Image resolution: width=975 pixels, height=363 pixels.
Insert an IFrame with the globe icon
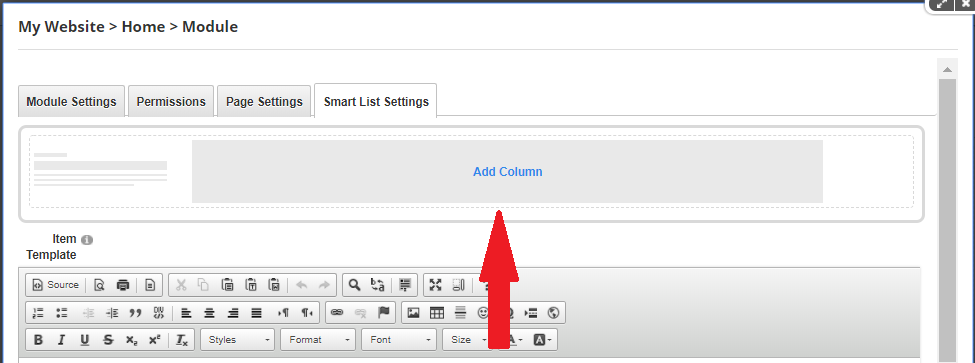click(x=553, y=313)
